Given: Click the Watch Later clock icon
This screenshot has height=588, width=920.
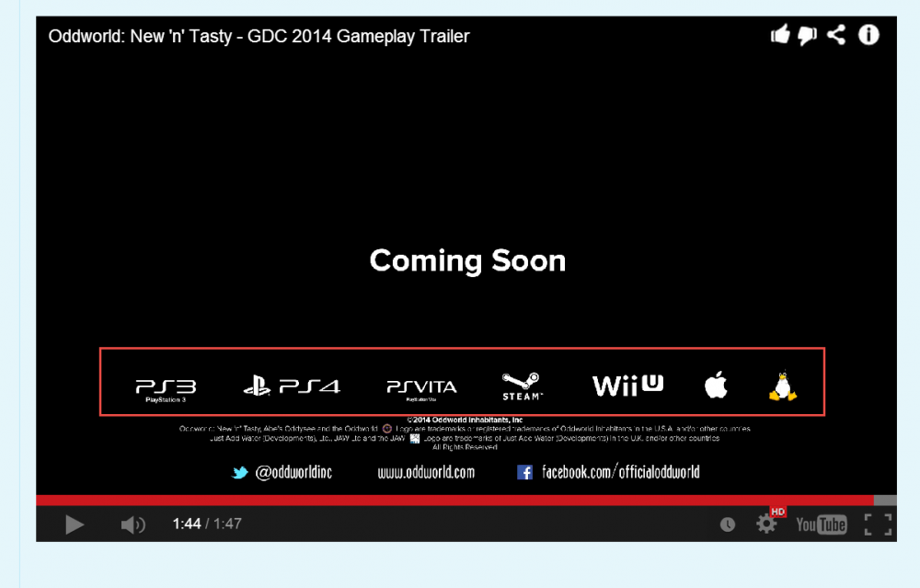Looking at the screenshot, I should (728, 525).
